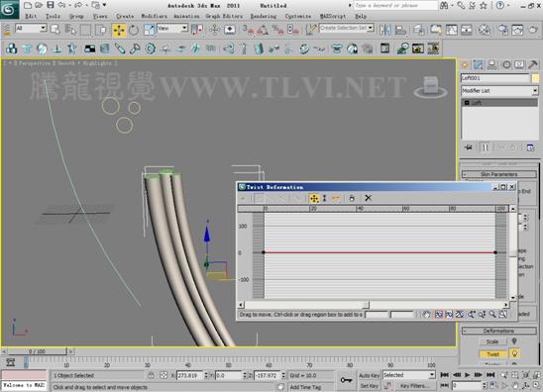543x392 pixels.
Task: Play the animation
Action: tap(467, 375)
